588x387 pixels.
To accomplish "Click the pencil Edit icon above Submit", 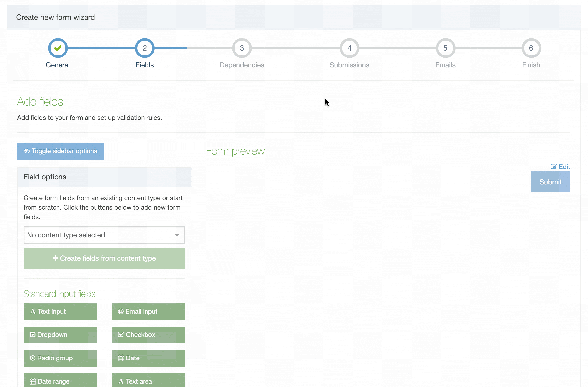I will (554, 166).
